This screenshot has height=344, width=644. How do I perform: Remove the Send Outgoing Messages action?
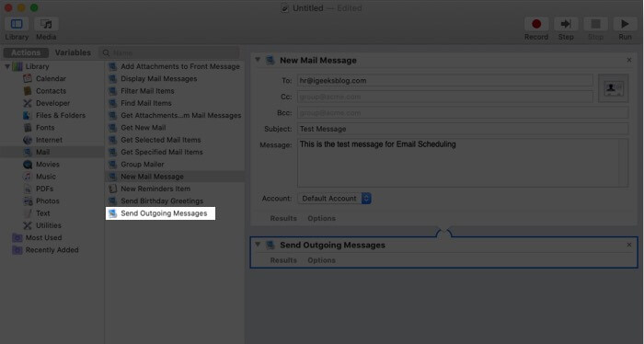629,245
